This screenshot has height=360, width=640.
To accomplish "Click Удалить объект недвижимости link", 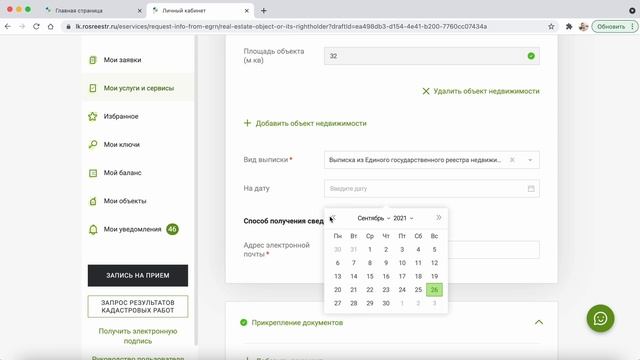I will [x=480, y=91].
